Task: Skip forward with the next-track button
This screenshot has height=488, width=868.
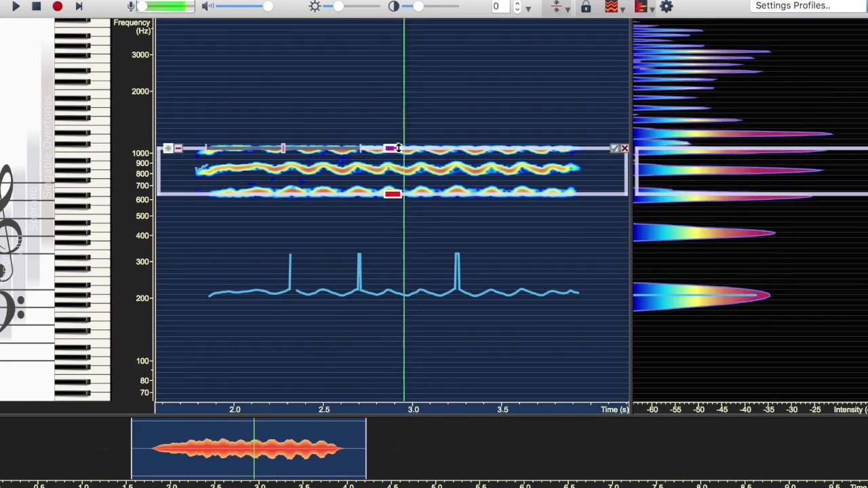Action: coord(79,6)
